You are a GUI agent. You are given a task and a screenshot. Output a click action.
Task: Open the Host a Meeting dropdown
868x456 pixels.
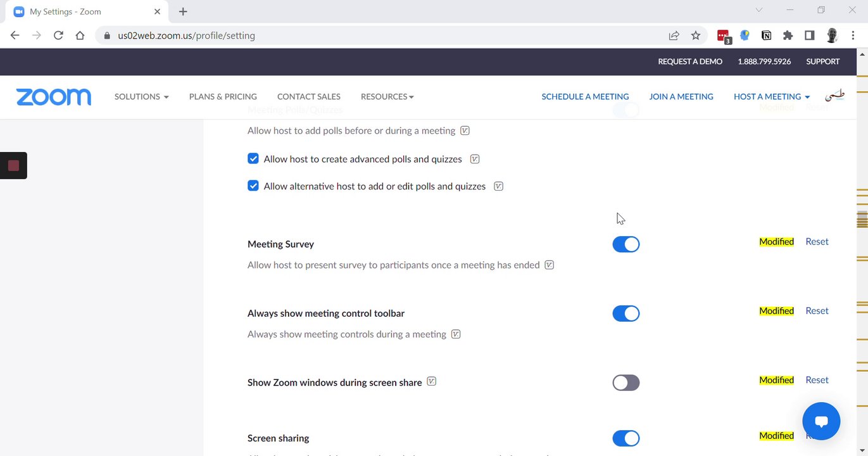[x=771, y=97]
